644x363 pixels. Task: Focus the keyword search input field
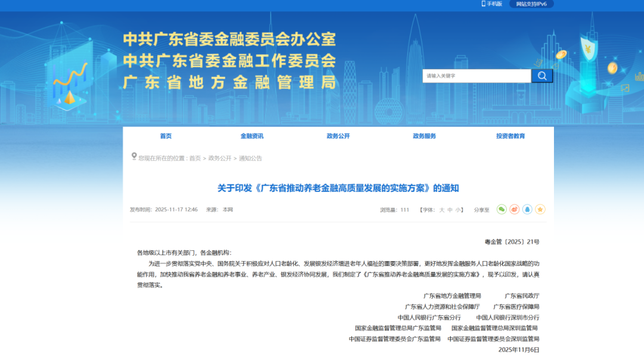476,76
